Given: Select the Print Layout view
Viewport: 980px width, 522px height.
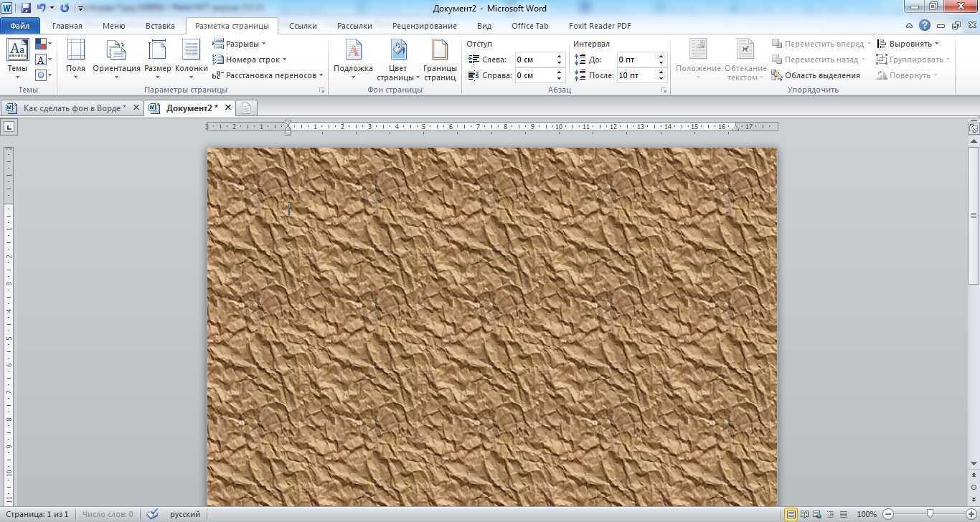Looking at the screenshot, I should point(791,514).
